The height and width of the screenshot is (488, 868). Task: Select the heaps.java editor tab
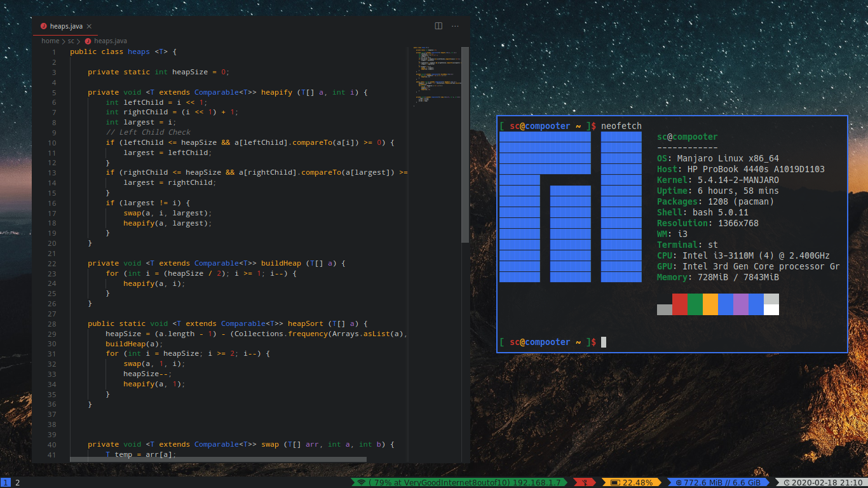click(x=66, y=26)
